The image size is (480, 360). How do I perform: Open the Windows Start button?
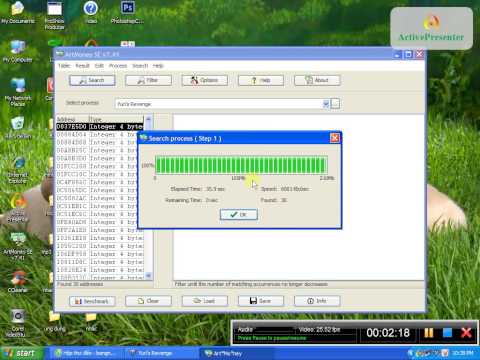click(x=21, y=353)
